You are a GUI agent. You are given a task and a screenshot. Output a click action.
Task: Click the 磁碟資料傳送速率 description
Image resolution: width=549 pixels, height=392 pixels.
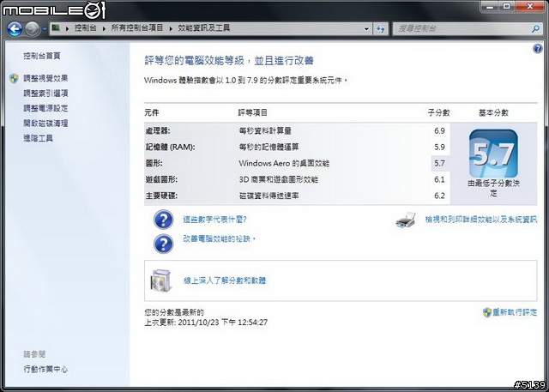tap(268, 196)
